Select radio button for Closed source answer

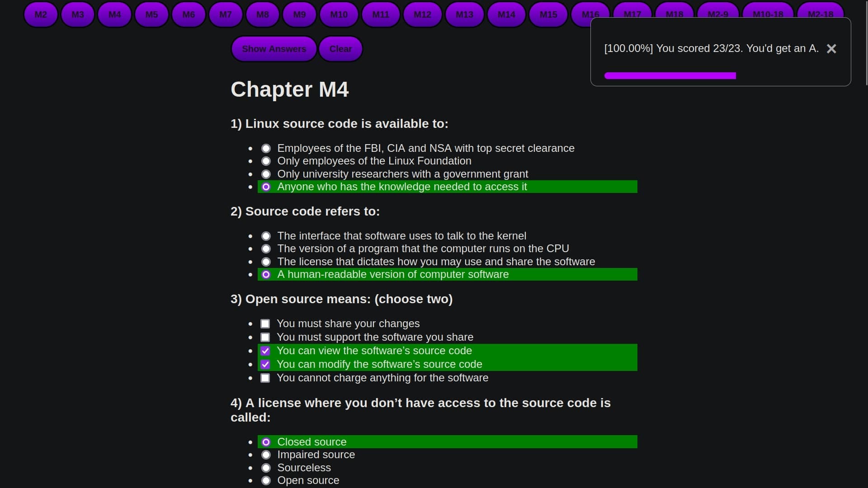pos(266,441)
